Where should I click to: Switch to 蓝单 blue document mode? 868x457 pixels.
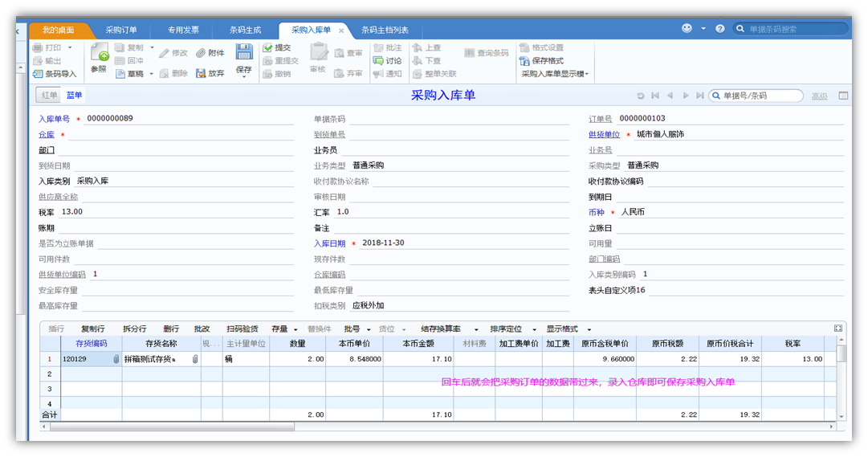[74, 96]
